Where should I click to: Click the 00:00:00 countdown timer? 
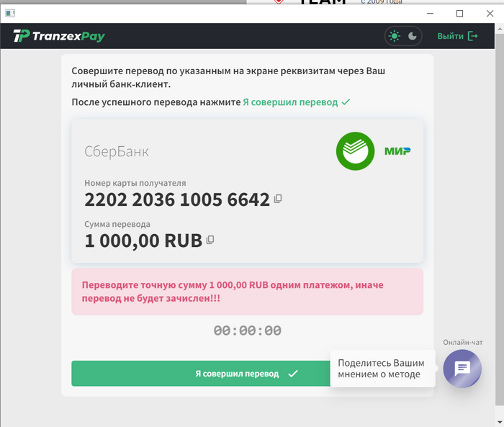(248, 331)
